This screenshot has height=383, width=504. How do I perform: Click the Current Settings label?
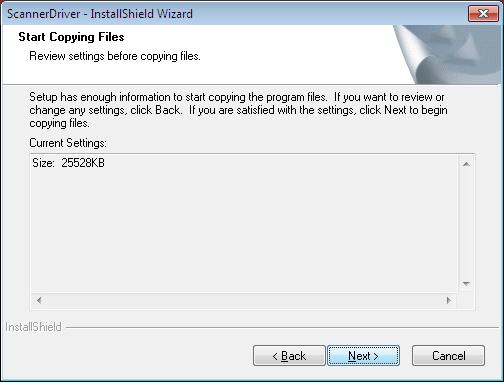68,143
